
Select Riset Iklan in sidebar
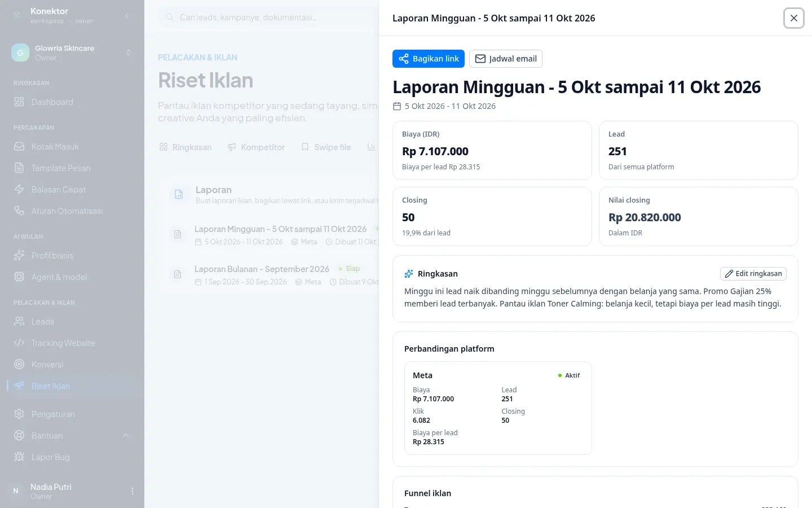coord(72,386)
